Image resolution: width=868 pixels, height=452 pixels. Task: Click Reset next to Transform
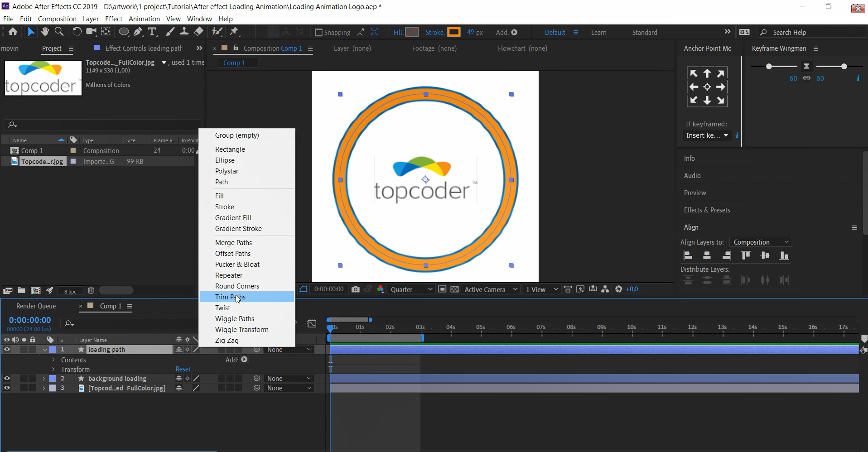click(x=183, y=369)
